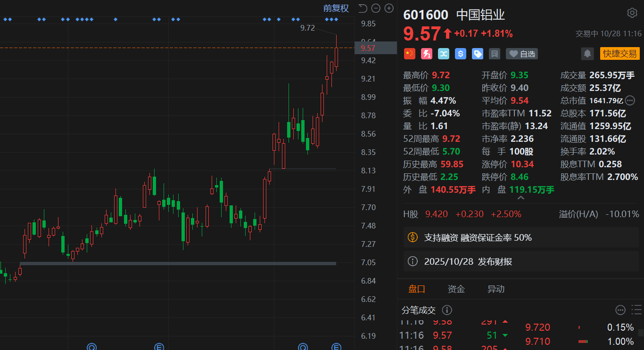Click the pink lightning Level-1 icon
The height and width of the screenshot is (350, 644).
pyautogui.click(x=427, y=54)
